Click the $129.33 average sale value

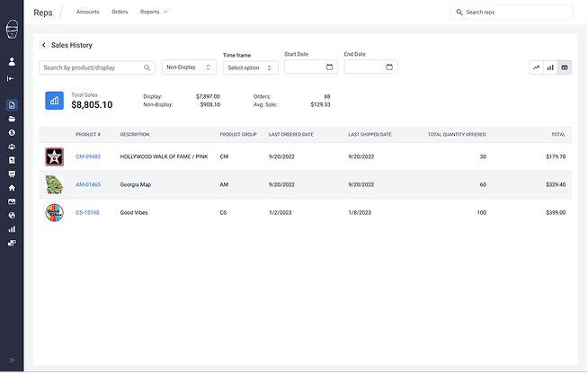point(320,104)
